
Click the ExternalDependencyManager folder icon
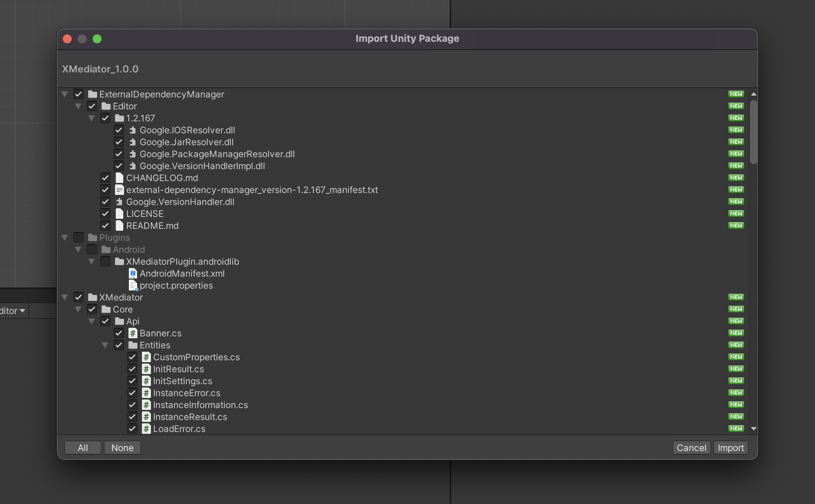[92, 94]
